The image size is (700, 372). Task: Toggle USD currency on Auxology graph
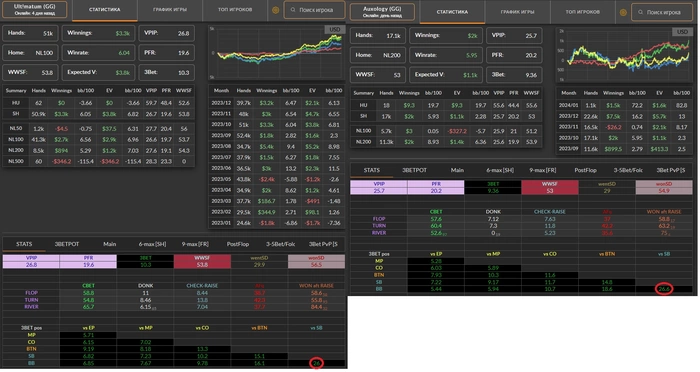(682, 32)
